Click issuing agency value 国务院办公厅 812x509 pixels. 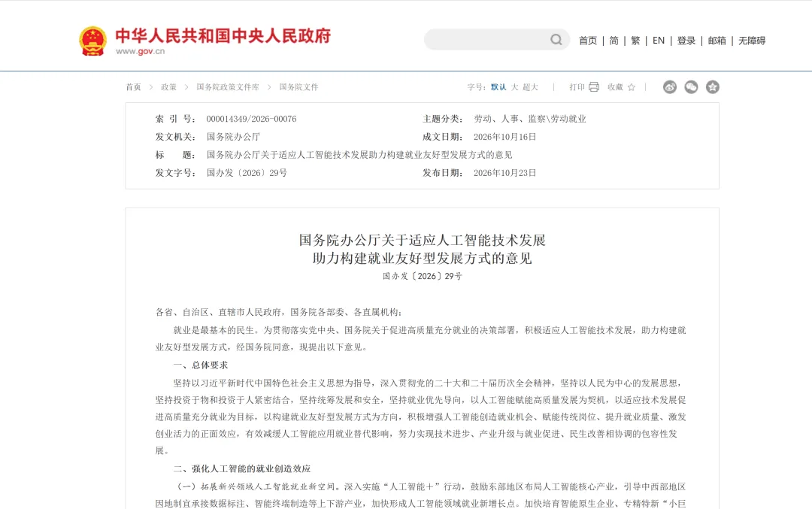(233, 137)
